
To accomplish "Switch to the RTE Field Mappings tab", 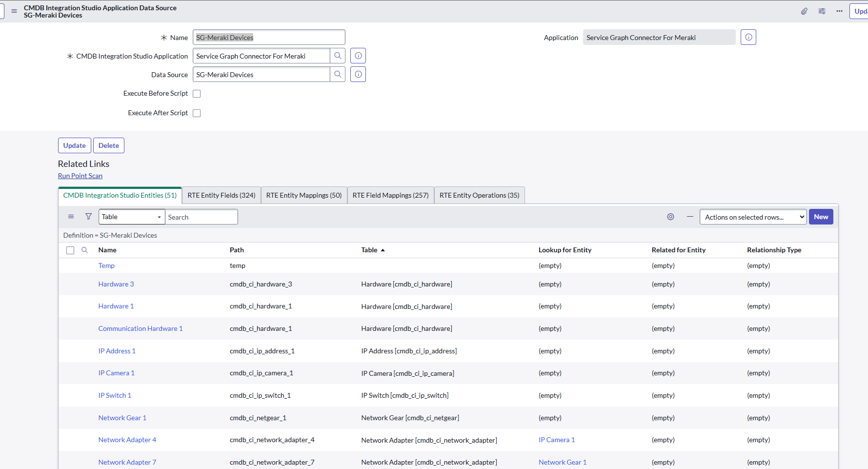I will point(390,195).
